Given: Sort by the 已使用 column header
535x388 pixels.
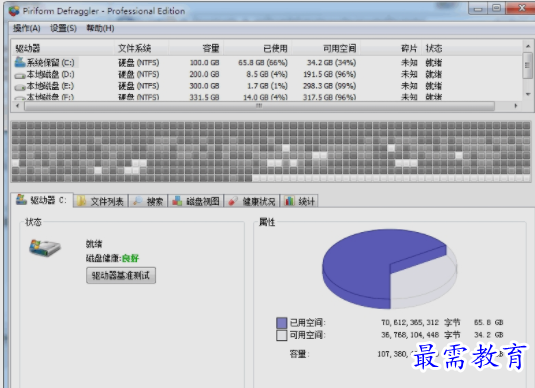Looking at the screenshot, I should [x=258, y=48].
